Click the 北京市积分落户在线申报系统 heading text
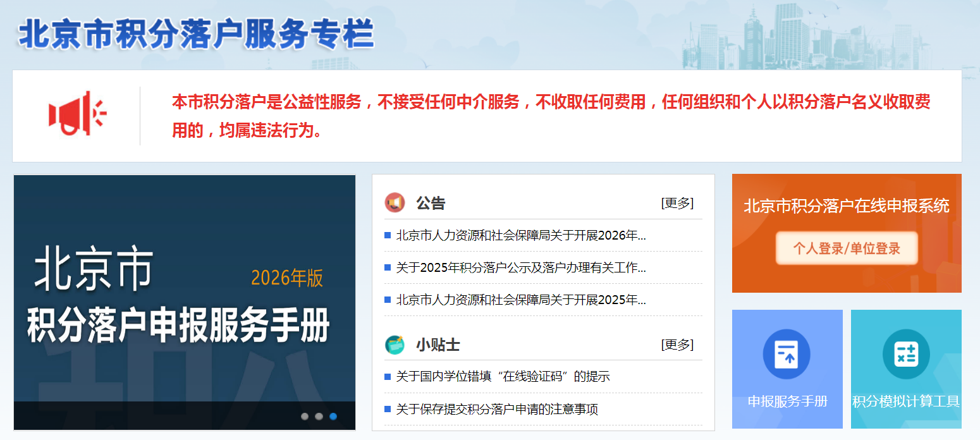The width and height of the screenshot is (980, 440). click(847, 206)
